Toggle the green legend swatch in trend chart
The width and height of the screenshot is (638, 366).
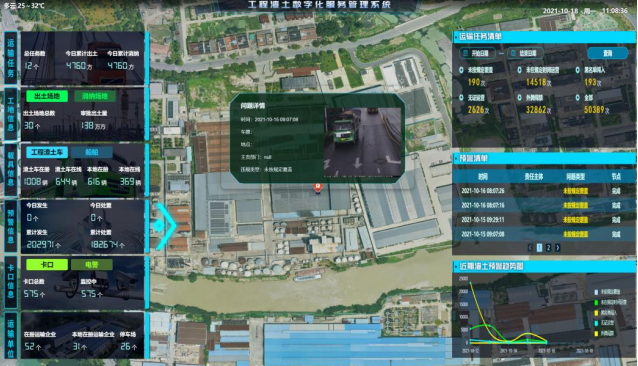pos(596,303)
